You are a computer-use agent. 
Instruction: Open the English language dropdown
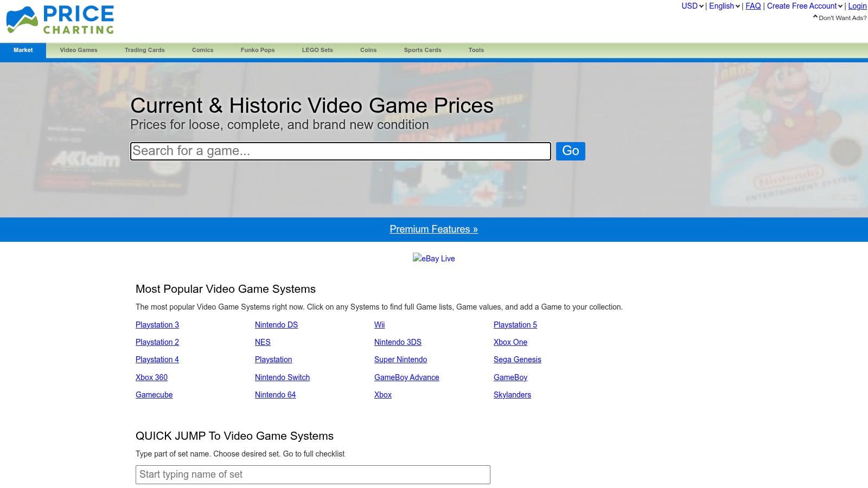(724, 6)
